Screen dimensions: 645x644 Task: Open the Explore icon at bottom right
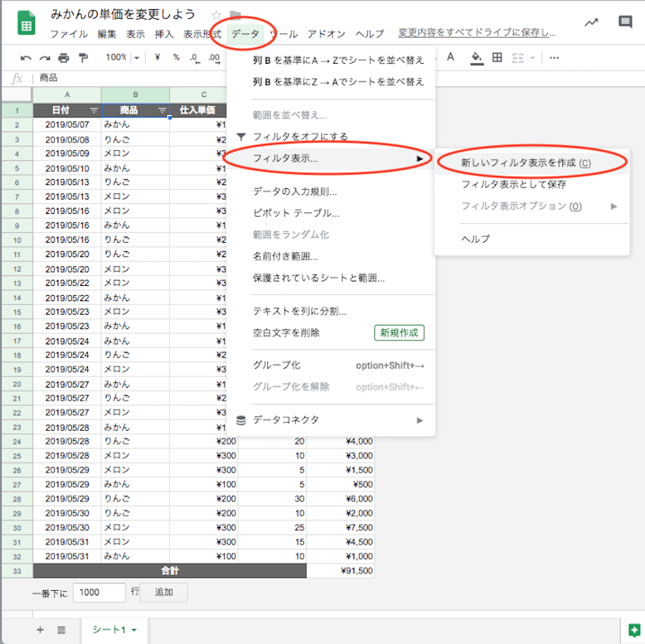634,630
